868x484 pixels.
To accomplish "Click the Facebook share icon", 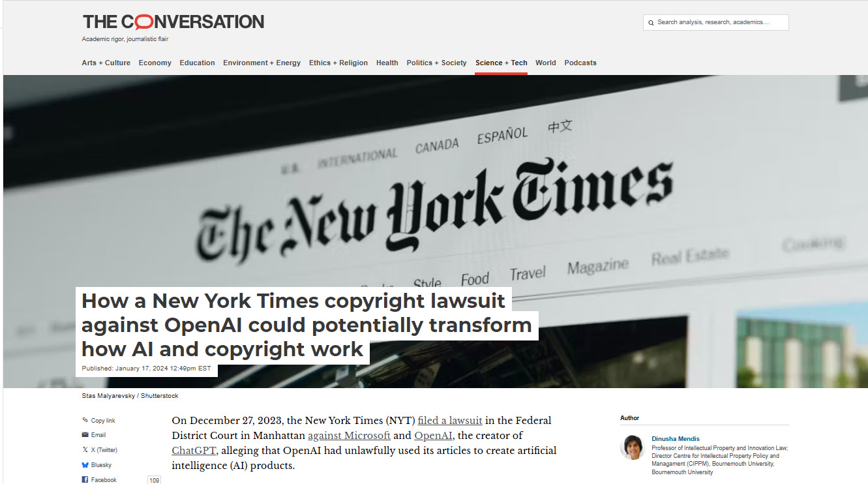I will [85, 479].
